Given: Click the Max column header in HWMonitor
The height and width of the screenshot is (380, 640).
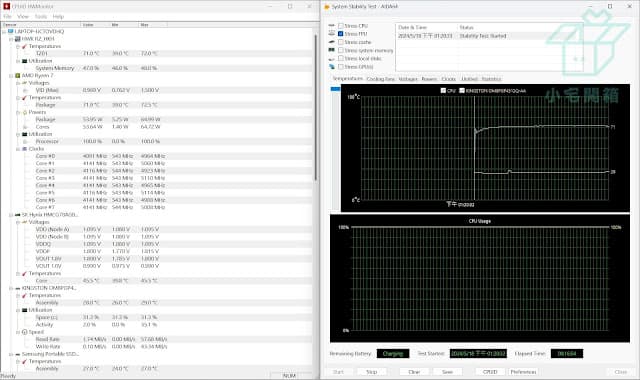Looking at the screenshot, I should pyautogui.click(x=153, y=25).
